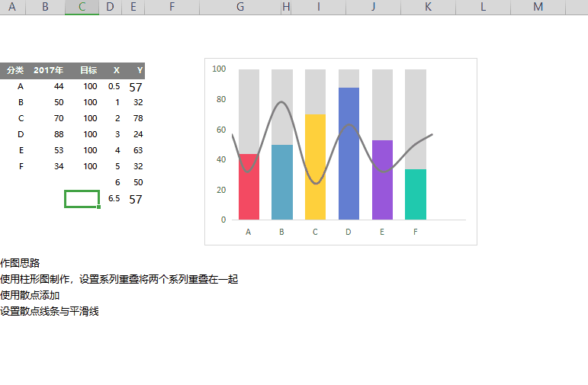The height and width of the screenshot is (385, 588).
Task: Click the cell with value 78
Action: (x=137, y=118)
